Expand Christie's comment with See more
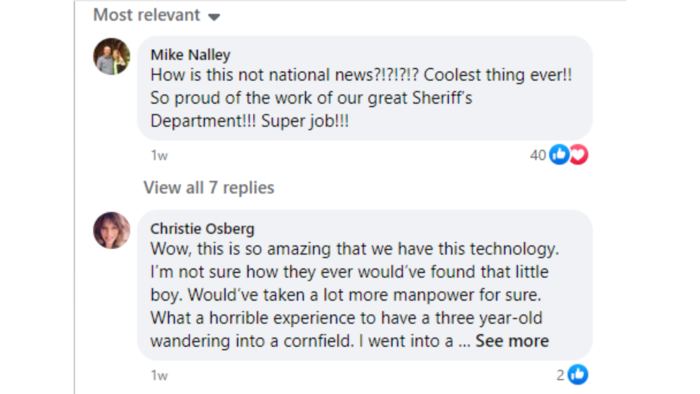The image size is (700, 394). (512, 341)
